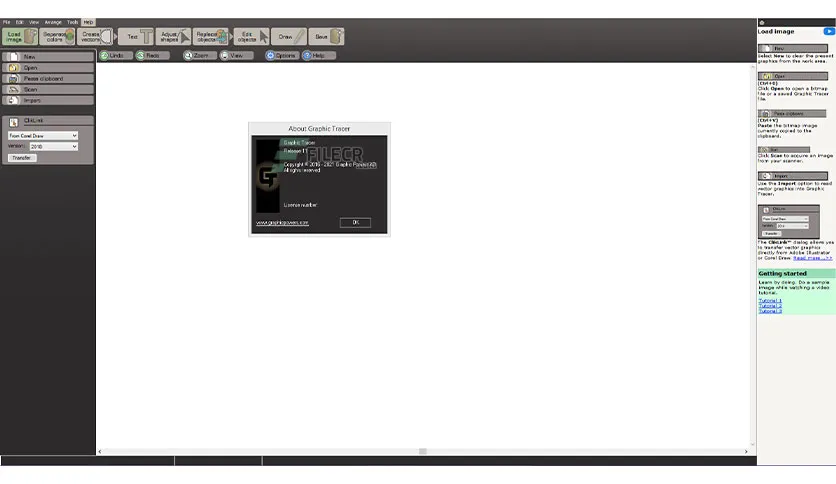Viewport: 836px width, 484px height.
Task: Open the www.graphicpowers.com link
Action: 282,223
